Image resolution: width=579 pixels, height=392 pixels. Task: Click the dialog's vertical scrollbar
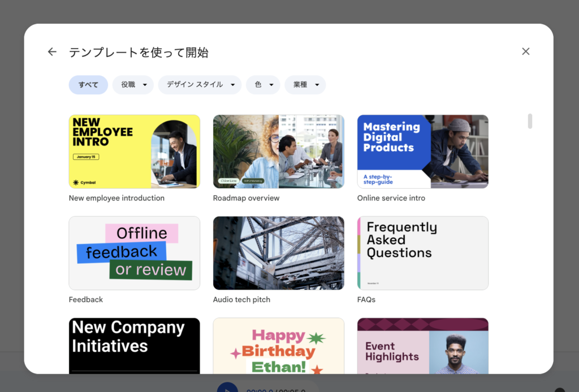click(x=530, y=121)
